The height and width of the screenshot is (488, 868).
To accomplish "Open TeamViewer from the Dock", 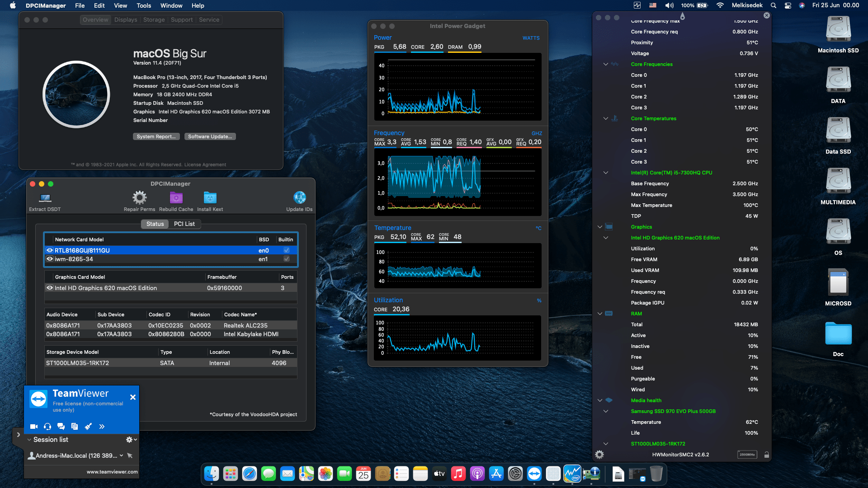I will pyautogui.click(x=534, y=474).
